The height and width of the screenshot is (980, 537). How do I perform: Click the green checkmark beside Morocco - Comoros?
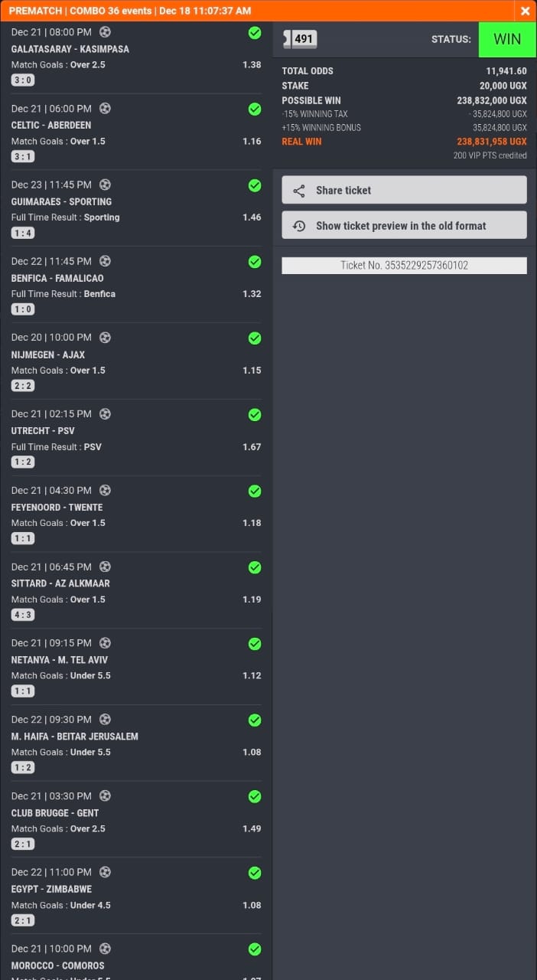coord(255,949)
